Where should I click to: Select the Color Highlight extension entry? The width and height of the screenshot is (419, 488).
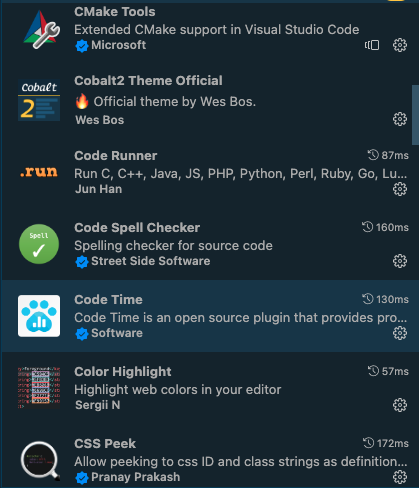click(x=209, y=388)
